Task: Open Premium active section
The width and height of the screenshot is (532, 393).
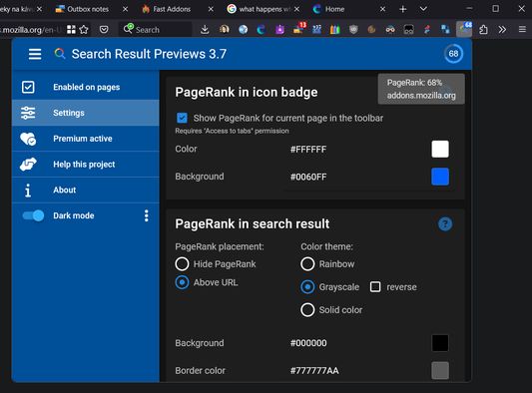Action: pyautogui.click(x=86, y=139)
